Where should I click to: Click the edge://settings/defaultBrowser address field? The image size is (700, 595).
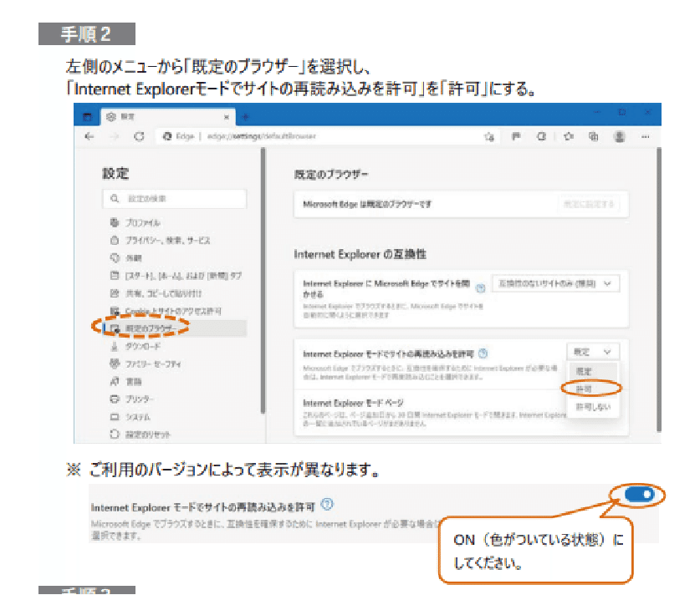pos(262,136)
